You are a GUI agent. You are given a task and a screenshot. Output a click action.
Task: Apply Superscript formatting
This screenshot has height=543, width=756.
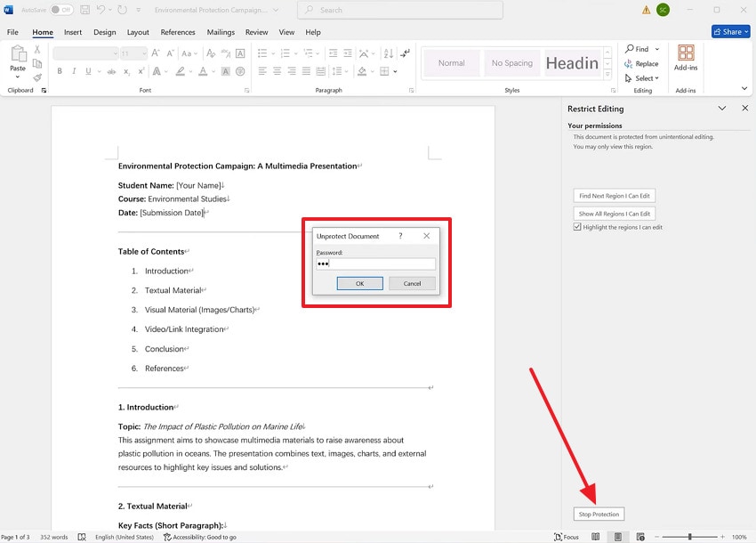(x=141, y=71)
